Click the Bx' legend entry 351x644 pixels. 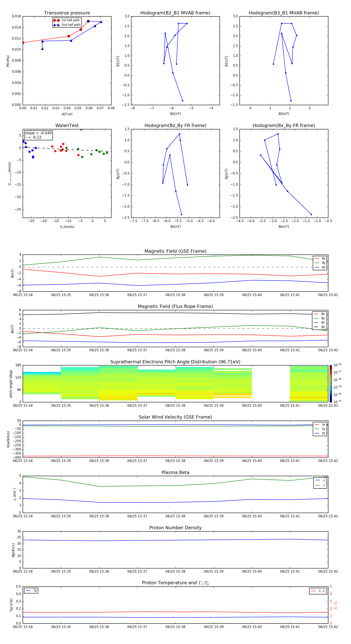[320, 314]
